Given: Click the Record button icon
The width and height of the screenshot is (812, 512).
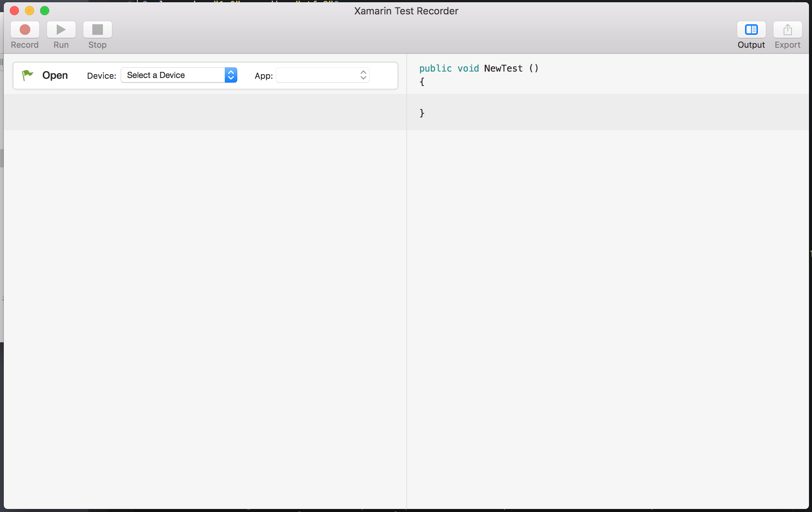Looking at the screenshot, I should [x=25, y=30].
